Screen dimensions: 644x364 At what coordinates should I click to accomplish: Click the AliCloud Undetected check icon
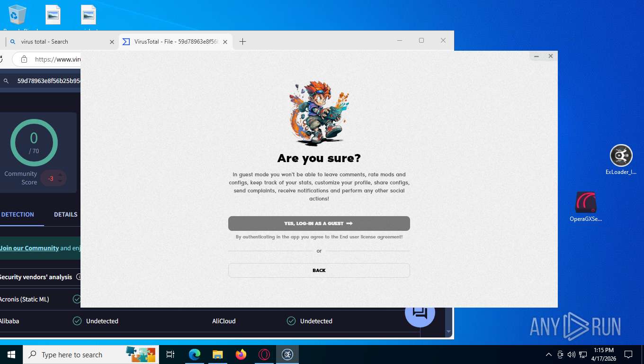[291, 321]
